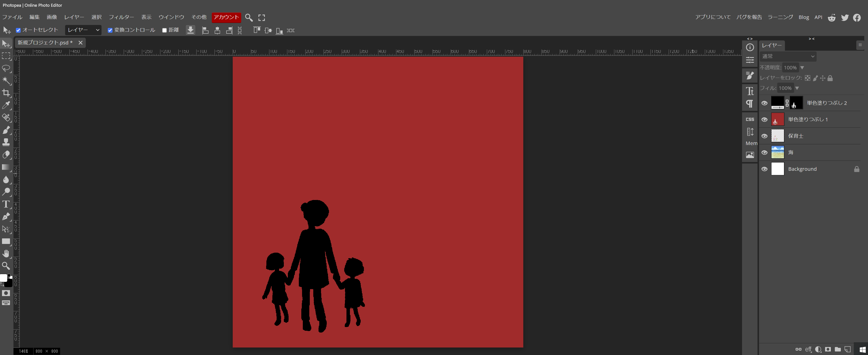Viewport: 868px width, 355px height.
Task: Select the Hand tool
Action: (x=6, y=254)
